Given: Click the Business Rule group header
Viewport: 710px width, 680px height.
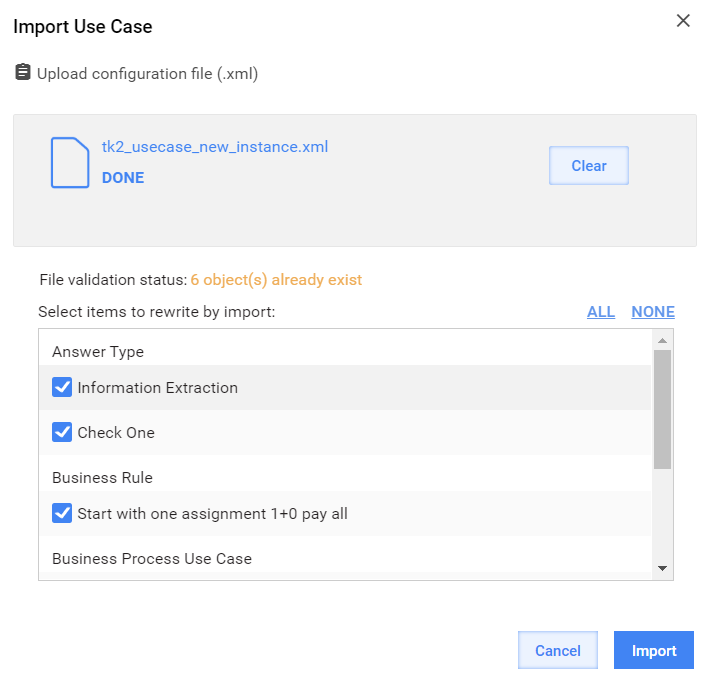Looking at the screenshot, I should pos(102,478).
